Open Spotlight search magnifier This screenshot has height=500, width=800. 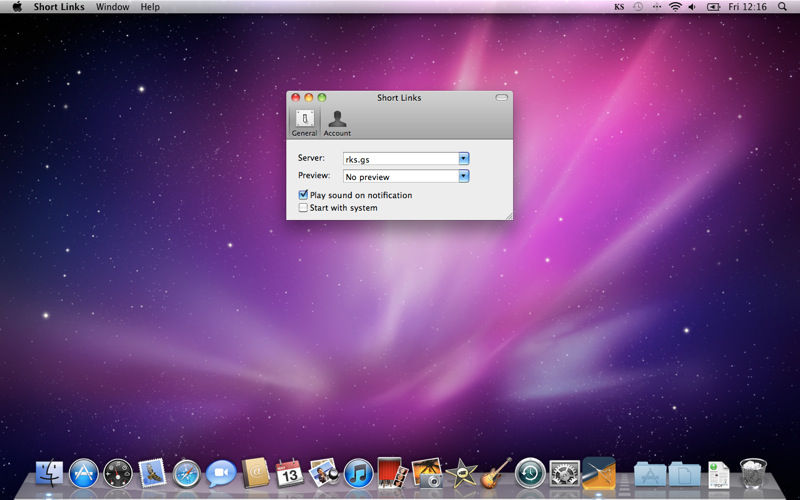click(x=782, y=7)
